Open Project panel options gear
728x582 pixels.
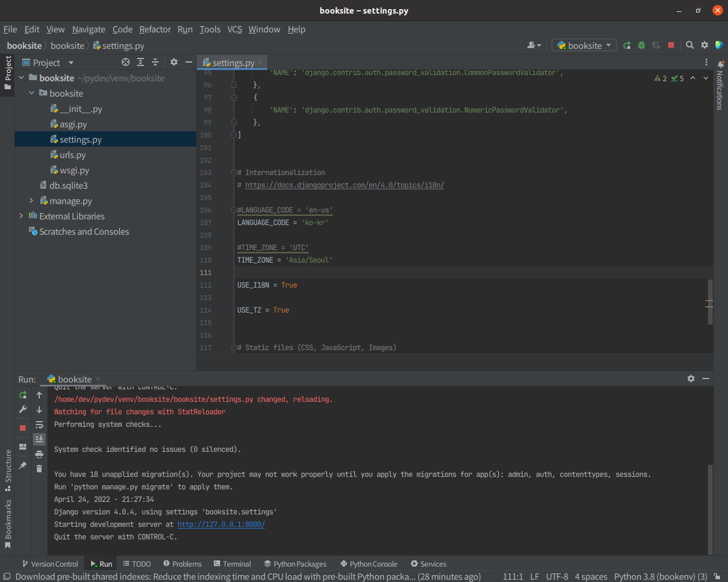174,62
